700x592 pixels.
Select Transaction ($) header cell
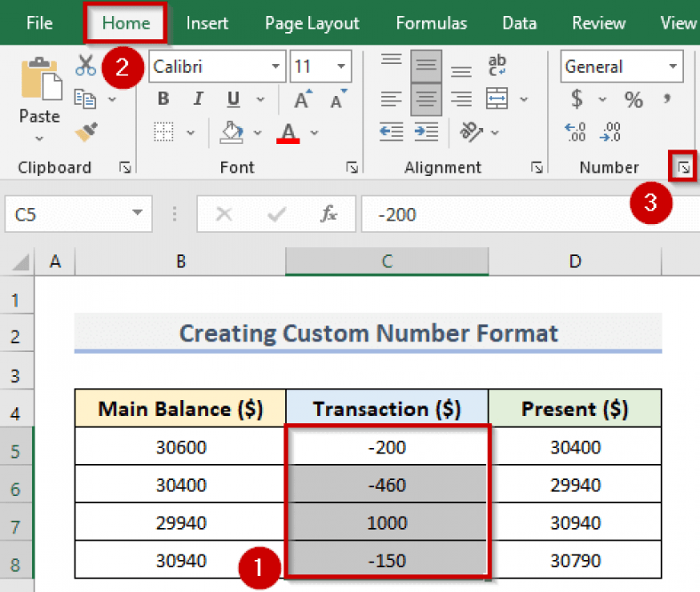tap(386, 408)
